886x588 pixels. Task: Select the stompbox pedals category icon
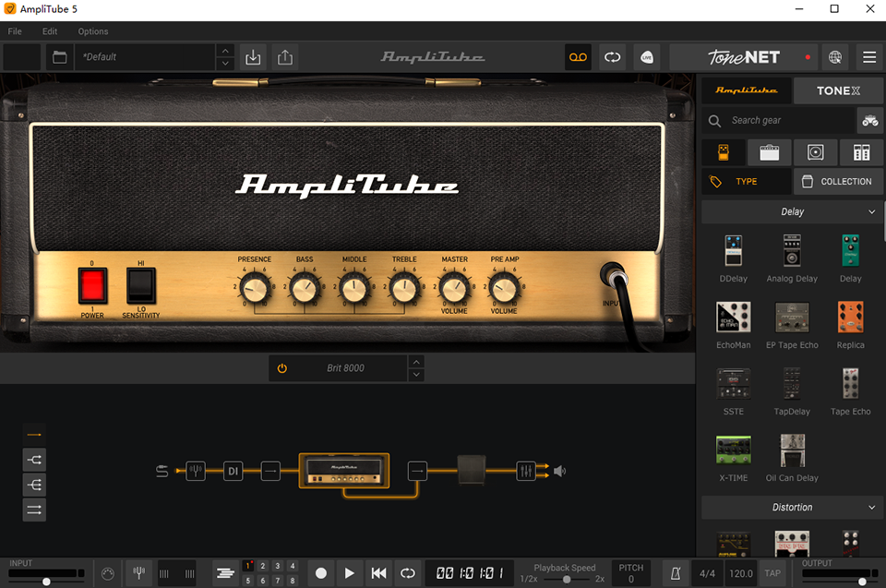click(724, 151)
